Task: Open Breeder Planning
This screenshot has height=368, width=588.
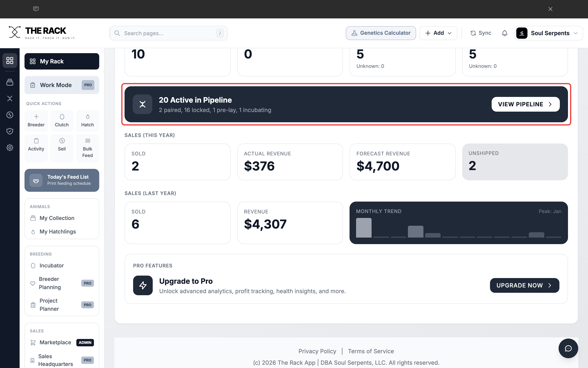Action: 62,283
